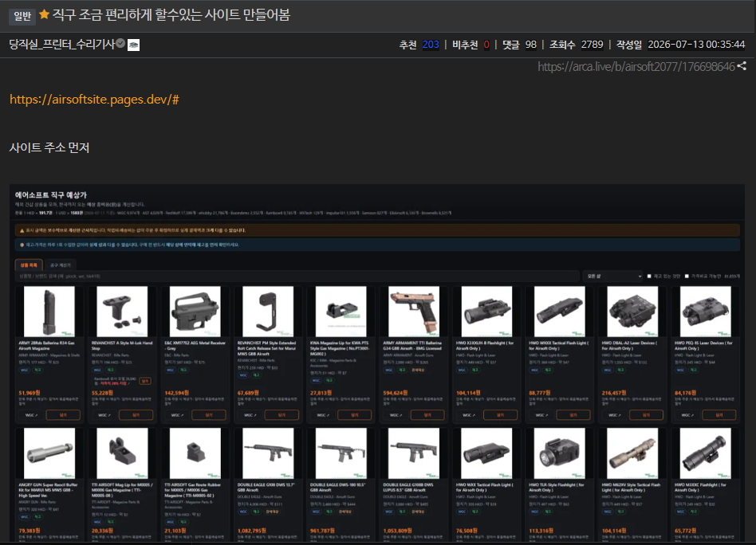The height and width of the screenshot is (545, 756).
Task: Tick the '가격비교 가능만' price-compare checkbox
Action: pyautogui.click(x=687, y=276)
